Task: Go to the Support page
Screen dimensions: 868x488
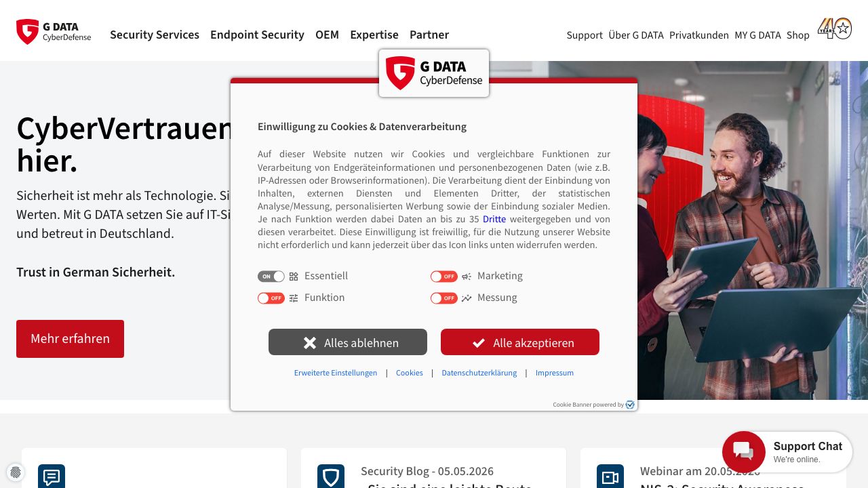Action: (x=585, y=35)
